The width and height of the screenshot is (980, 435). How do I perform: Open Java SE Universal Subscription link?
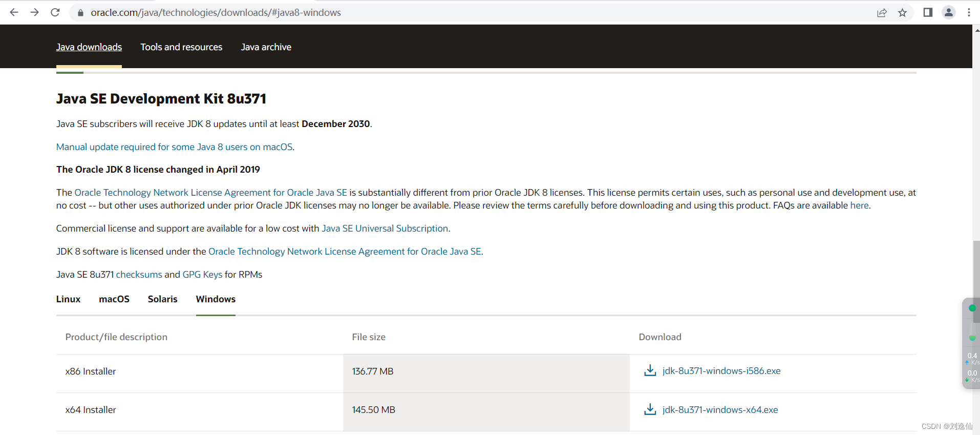(385, 229)
